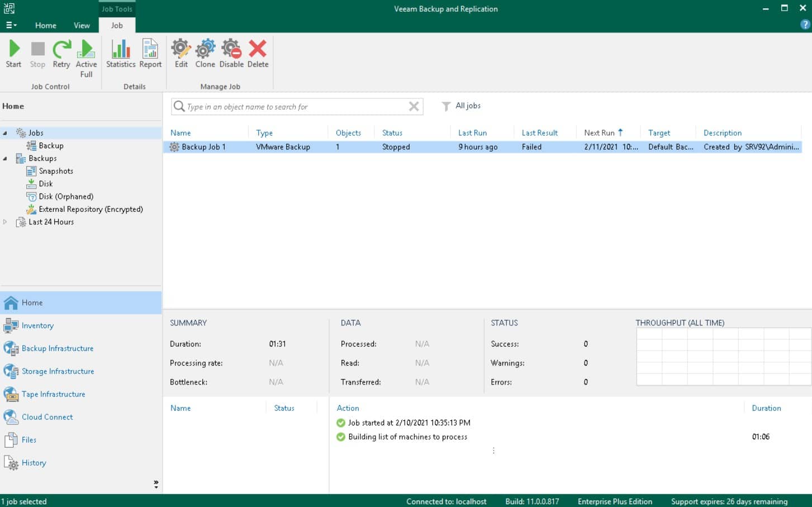Collapse the Jobs tree node

pos(4,132)
